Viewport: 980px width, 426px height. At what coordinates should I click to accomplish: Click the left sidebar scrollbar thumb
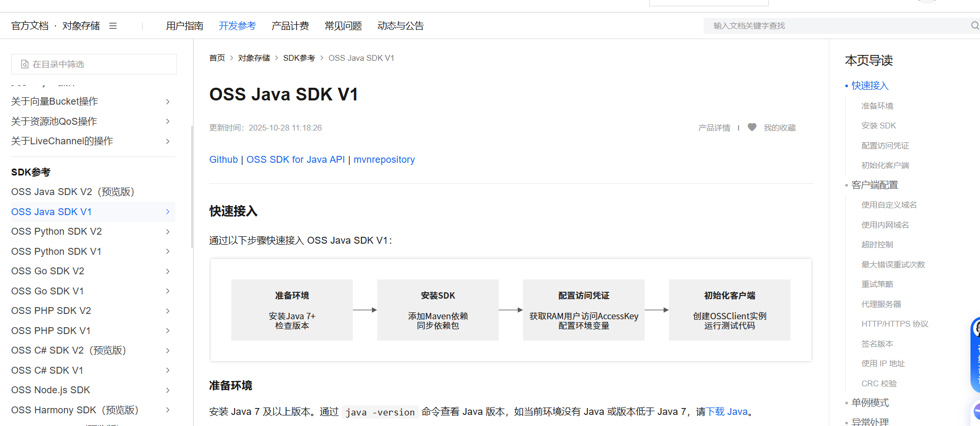coord(192,186)
